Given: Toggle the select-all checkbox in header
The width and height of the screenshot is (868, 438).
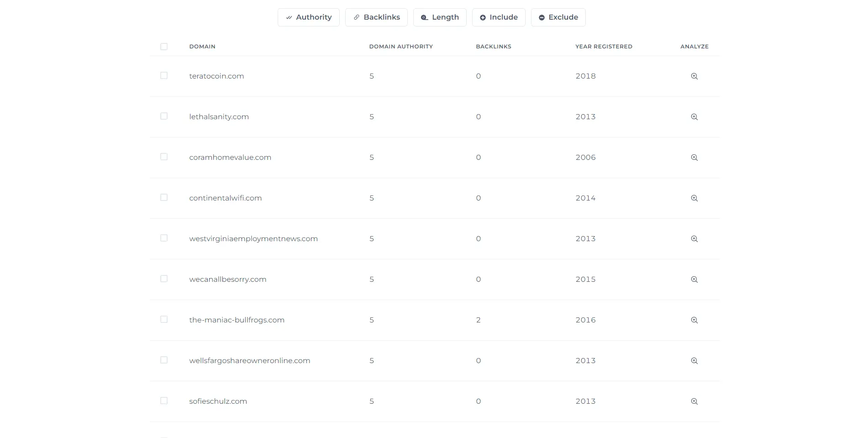Looking at the screenshot, I should (164, 47).
